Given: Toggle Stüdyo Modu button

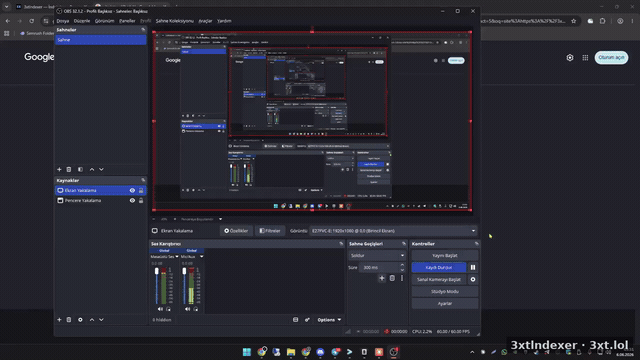Looking at the screenshot, I should tap(444, 291).
